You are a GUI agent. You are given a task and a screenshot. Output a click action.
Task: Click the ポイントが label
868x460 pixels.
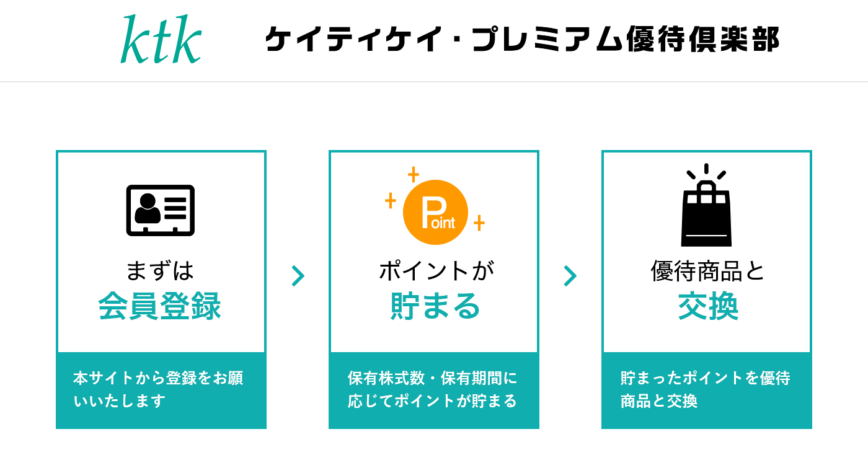[x=436, y=270]
